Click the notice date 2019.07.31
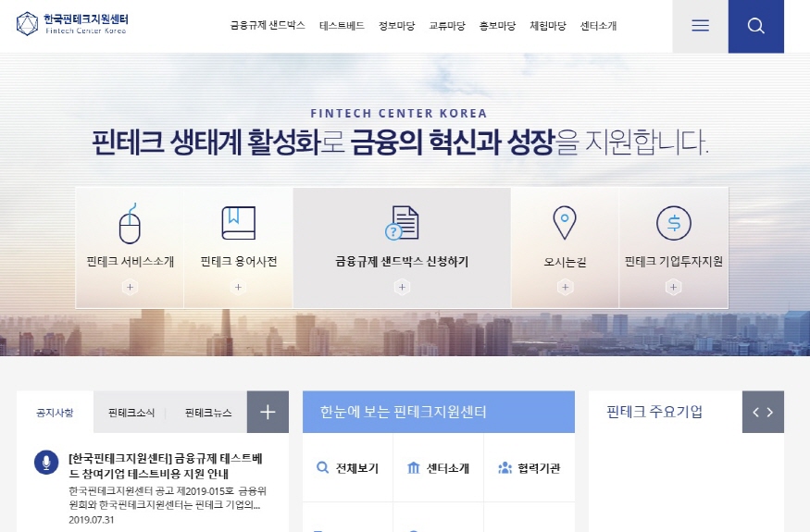The image size is (810, 532). coord(92,520)
